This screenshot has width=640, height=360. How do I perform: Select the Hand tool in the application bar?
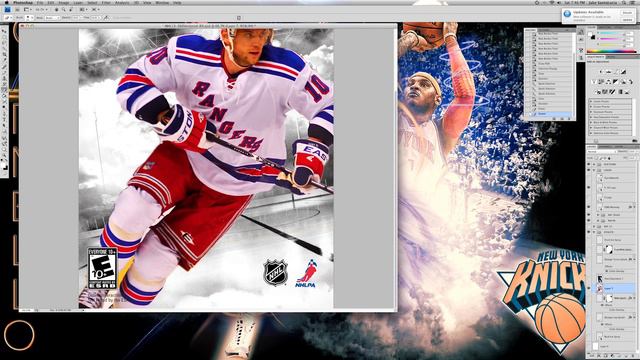57,9
